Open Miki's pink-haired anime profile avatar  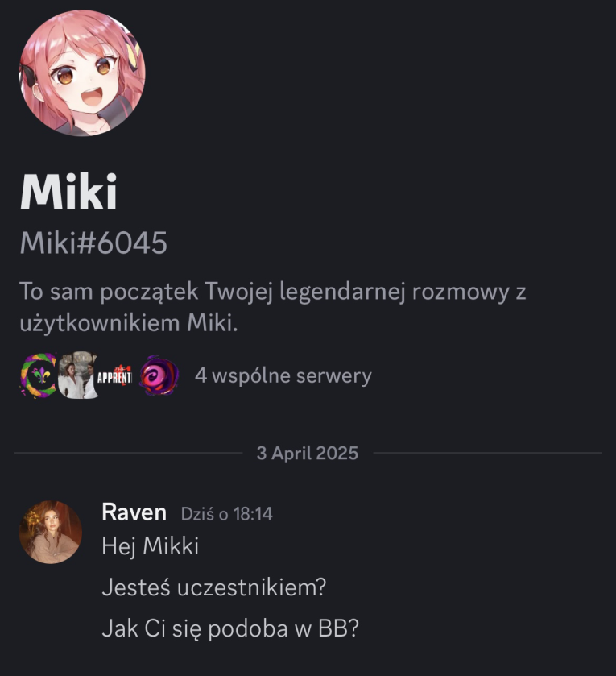tap(82, 73)
